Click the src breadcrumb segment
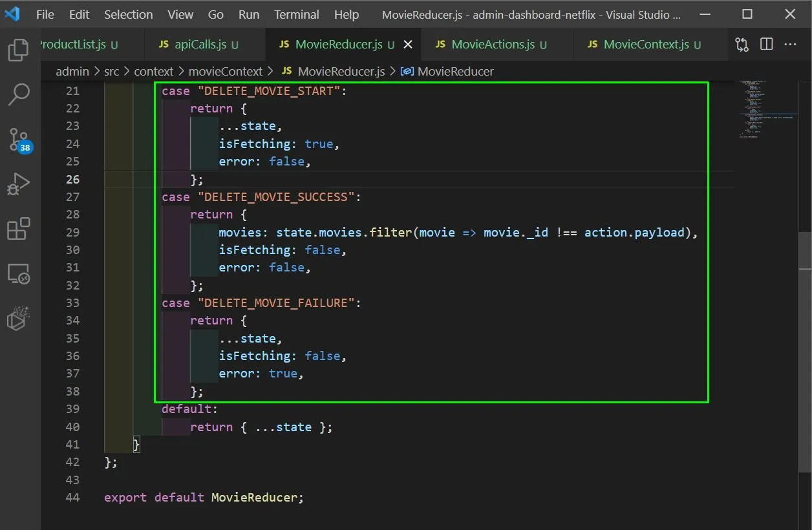 112,71
